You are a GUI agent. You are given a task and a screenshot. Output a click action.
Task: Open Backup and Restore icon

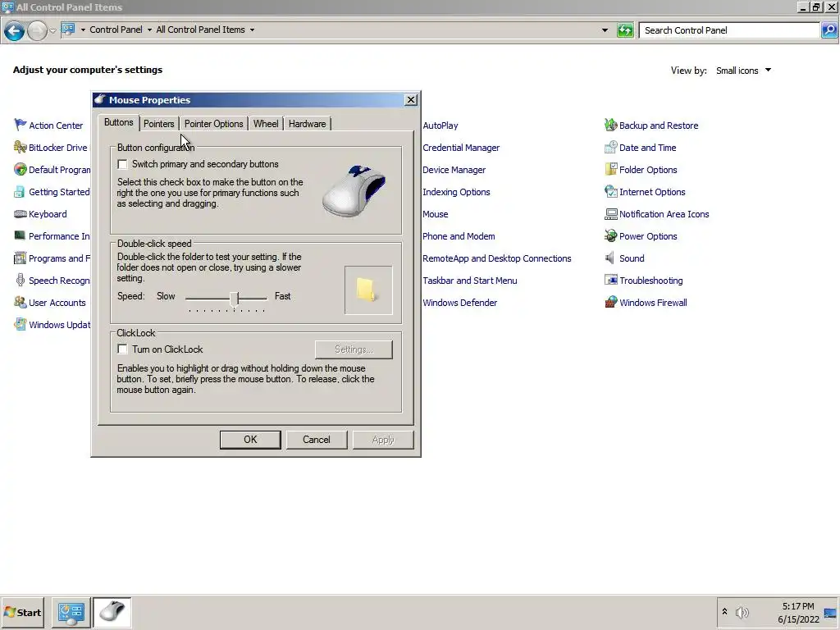pyautogui.click(x=610, y=125)
